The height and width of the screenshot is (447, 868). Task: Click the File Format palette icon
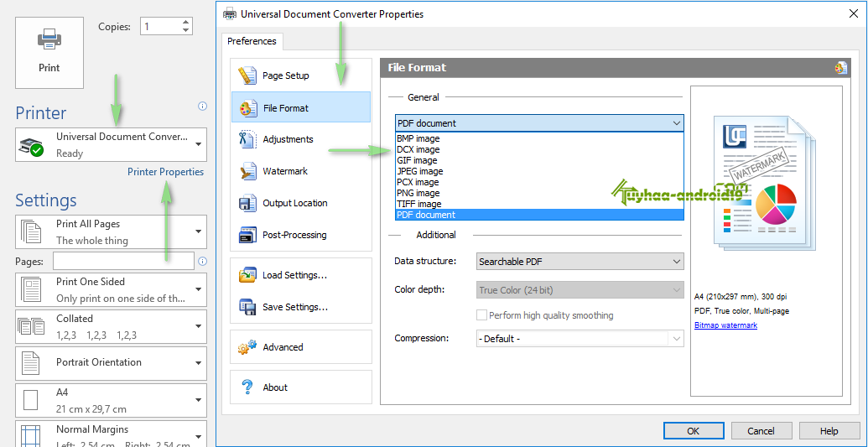247,108
